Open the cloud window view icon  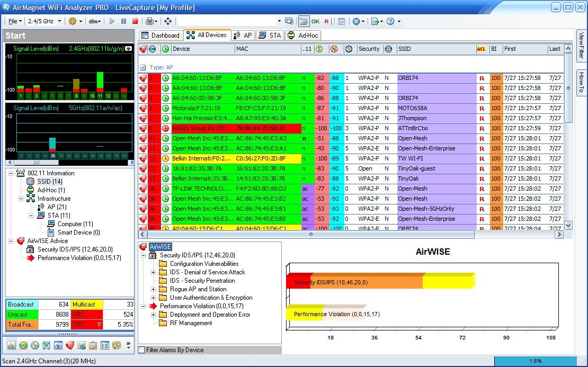(x=58, y=345)
